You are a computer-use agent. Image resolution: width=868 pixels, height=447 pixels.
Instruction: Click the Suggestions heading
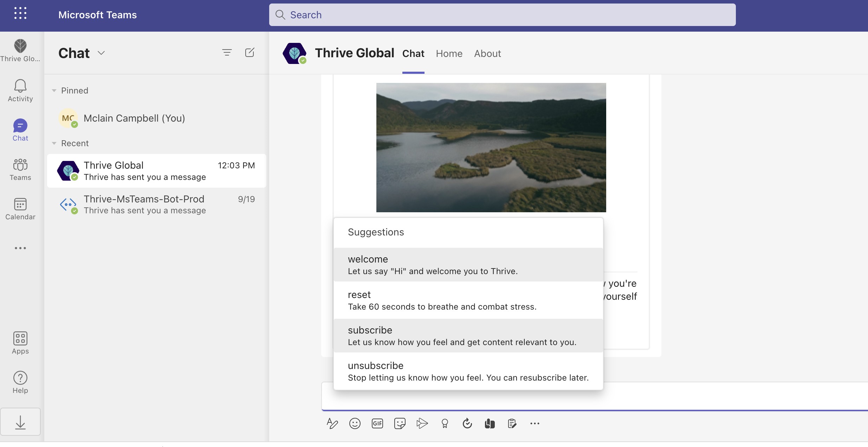[x=376, y=232]
